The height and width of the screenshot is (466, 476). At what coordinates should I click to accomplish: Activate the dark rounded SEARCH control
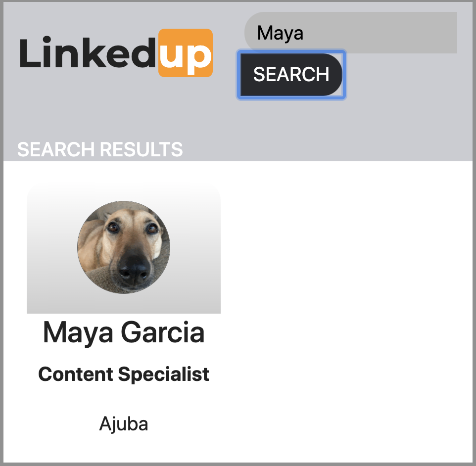click(291, 75)
